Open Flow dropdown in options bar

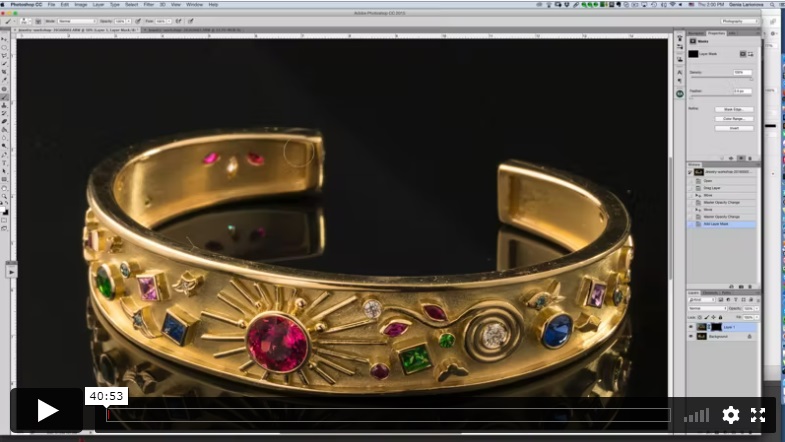pos(169,21)
